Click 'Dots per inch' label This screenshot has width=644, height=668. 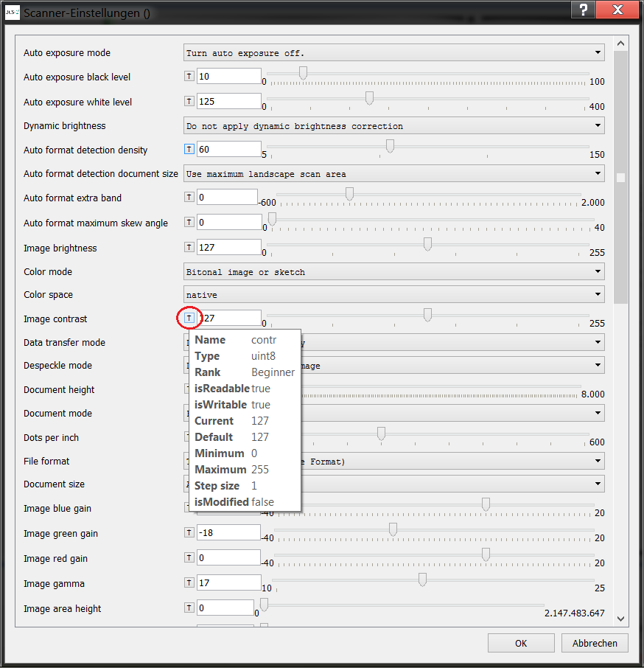51,438
